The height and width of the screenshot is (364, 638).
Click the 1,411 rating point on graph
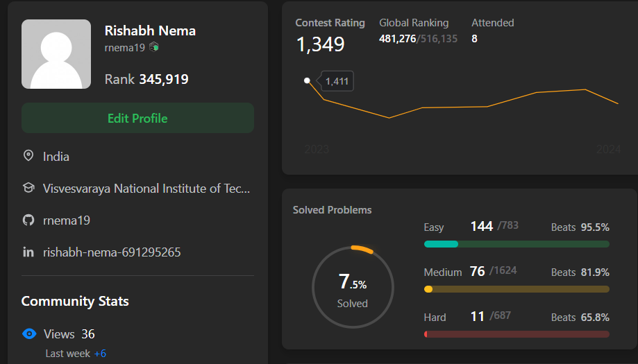308,80
